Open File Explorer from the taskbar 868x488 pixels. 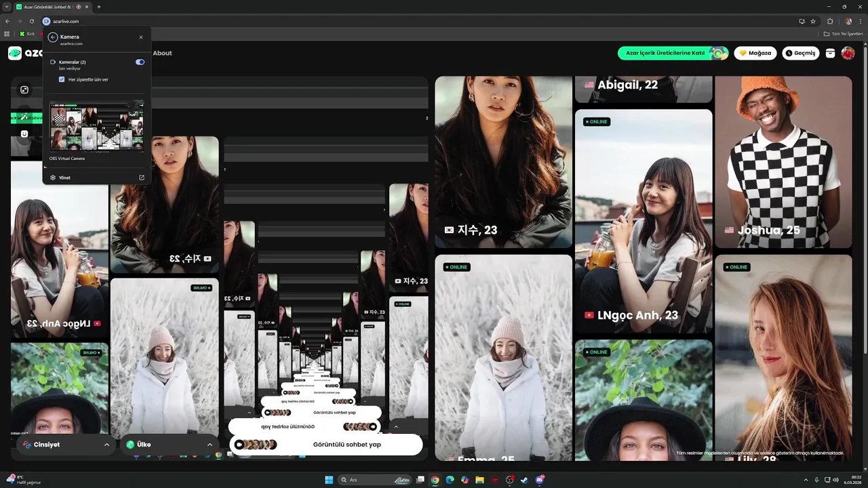coord(479,480)
